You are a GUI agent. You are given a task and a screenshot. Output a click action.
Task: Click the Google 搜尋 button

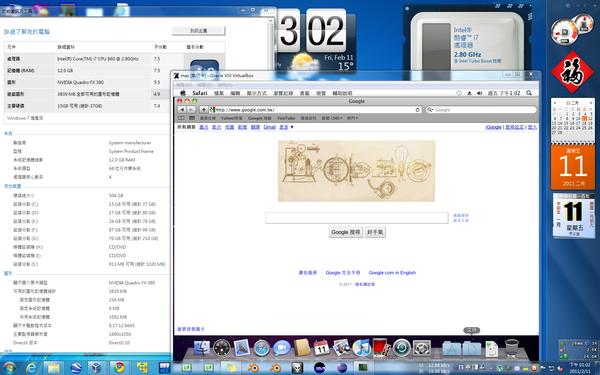[x=346, y=232]
